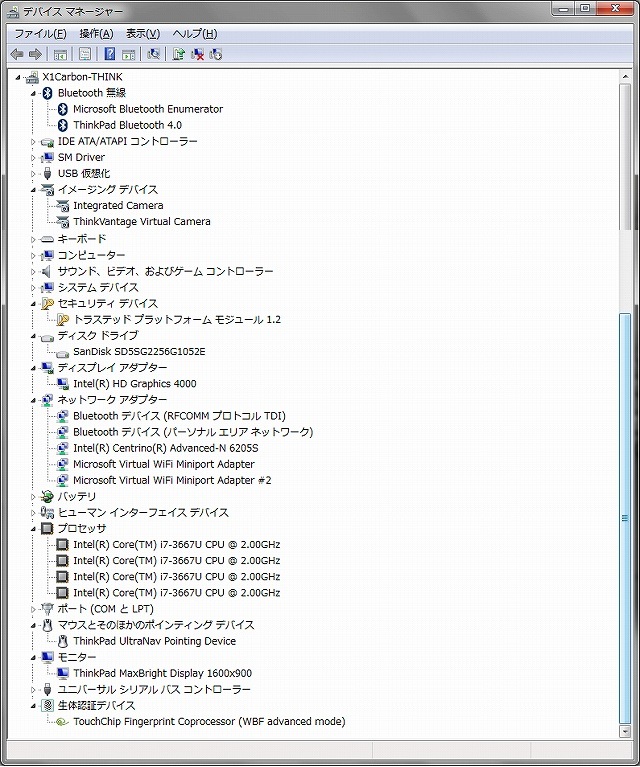Select the ディスク ドライブ category label
The height and width of the screenshot is (767, 640).
98,336
